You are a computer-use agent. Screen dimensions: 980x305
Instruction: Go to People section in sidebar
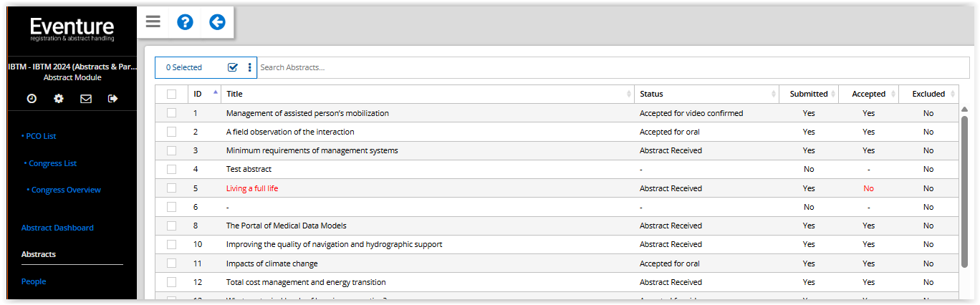[34, 281]
